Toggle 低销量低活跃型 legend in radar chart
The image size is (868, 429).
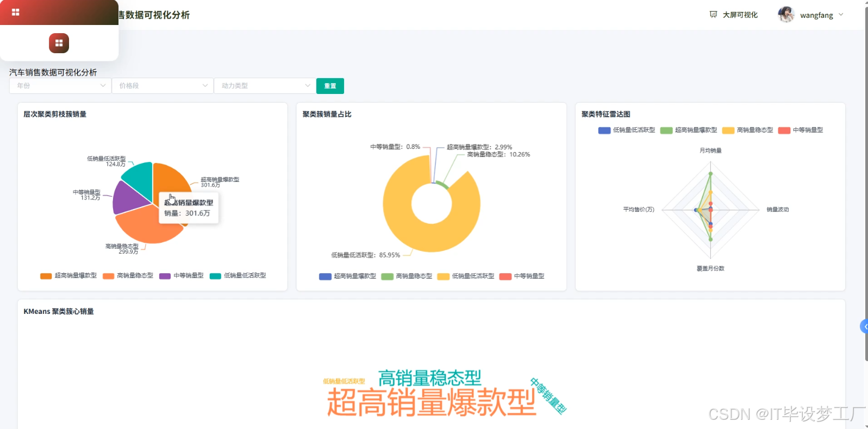[x=627, y=130]
